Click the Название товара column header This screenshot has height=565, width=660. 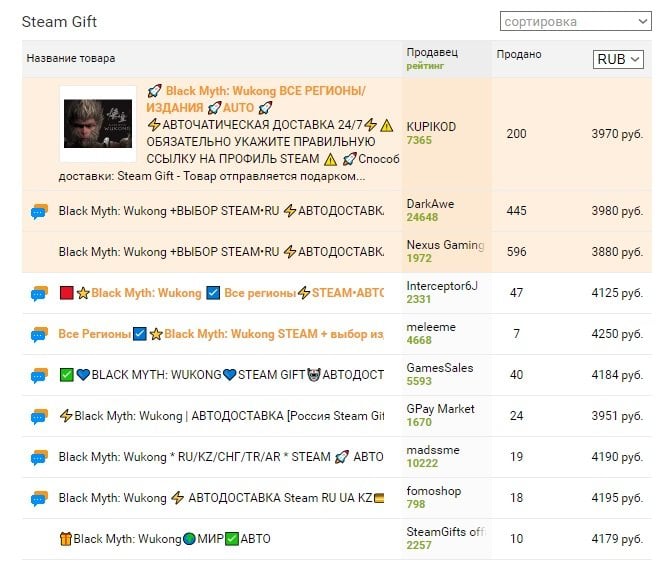coord(71,58)
